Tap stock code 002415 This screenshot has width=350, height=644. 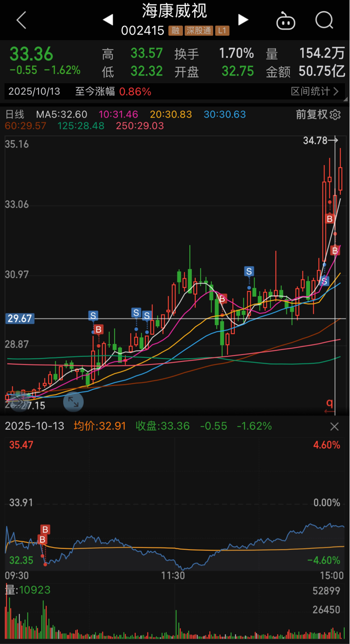(x=142, y=31)
